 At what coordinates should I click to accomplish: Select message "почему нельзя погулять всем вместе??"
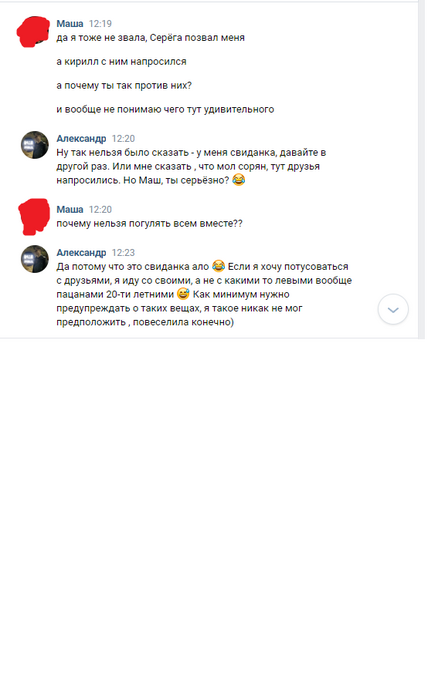[x=150, y=223]
